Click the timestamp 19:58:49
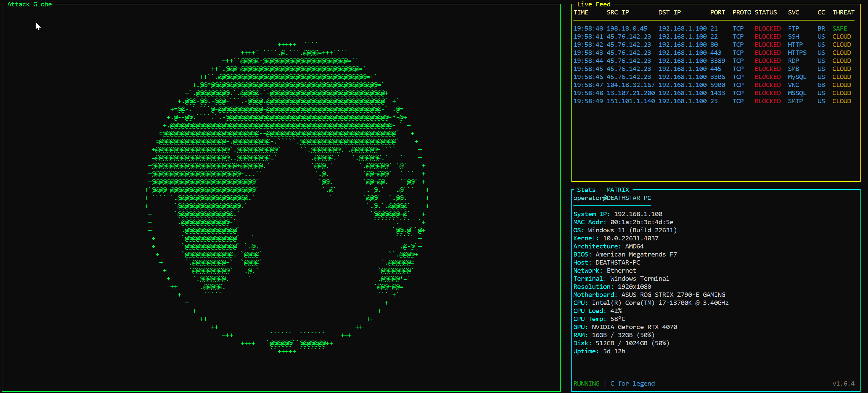The height and width of the screenshot is (393, 868). [588, 102]
